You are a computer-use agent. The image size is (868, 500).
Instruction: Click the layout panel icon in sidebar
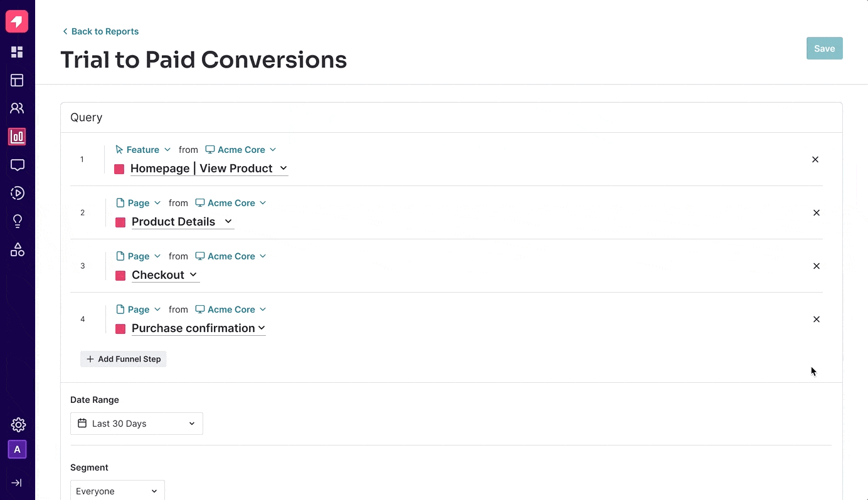pyautogui.click(x=17, y=80)
